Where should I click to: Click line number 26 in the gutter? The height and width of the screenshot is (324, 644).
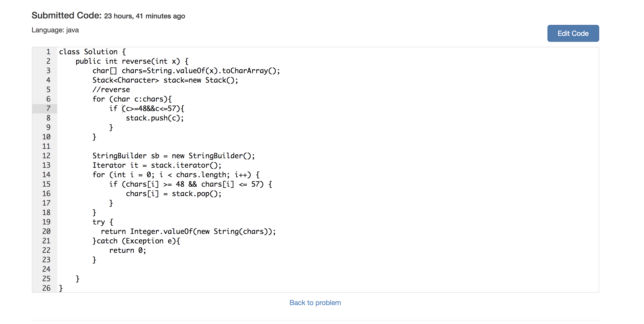[46, 288]
